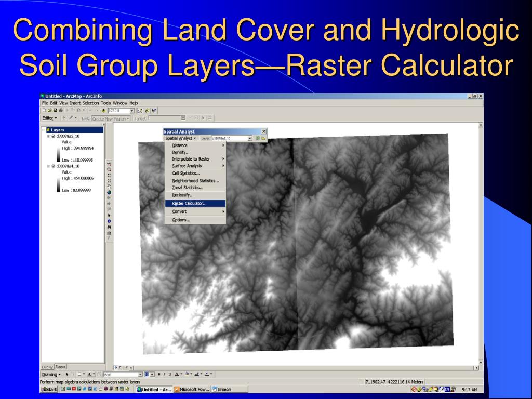Collapse the d38078a5_10 layer legend
532x399 pixels.
point(48,137)
